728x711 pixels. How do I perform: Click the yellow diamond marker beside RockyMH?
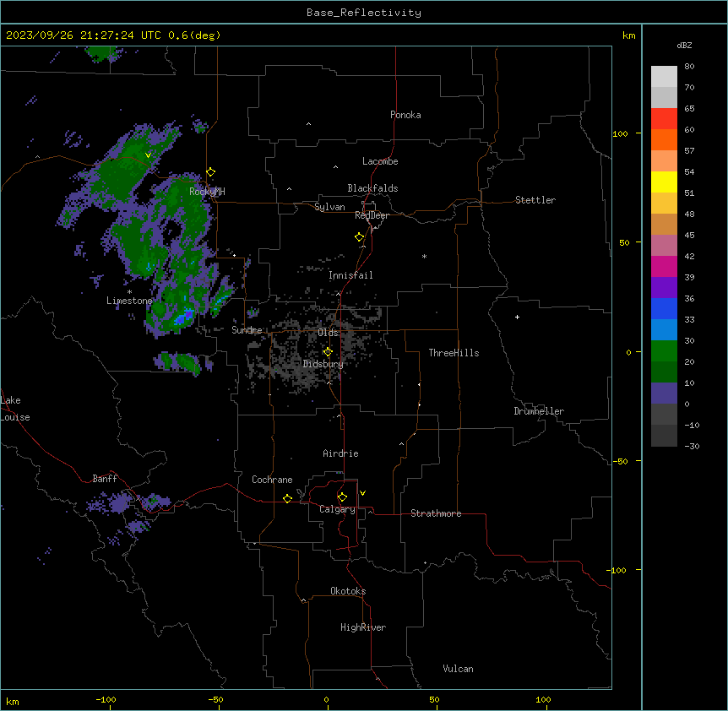click(x=211, y=172)
